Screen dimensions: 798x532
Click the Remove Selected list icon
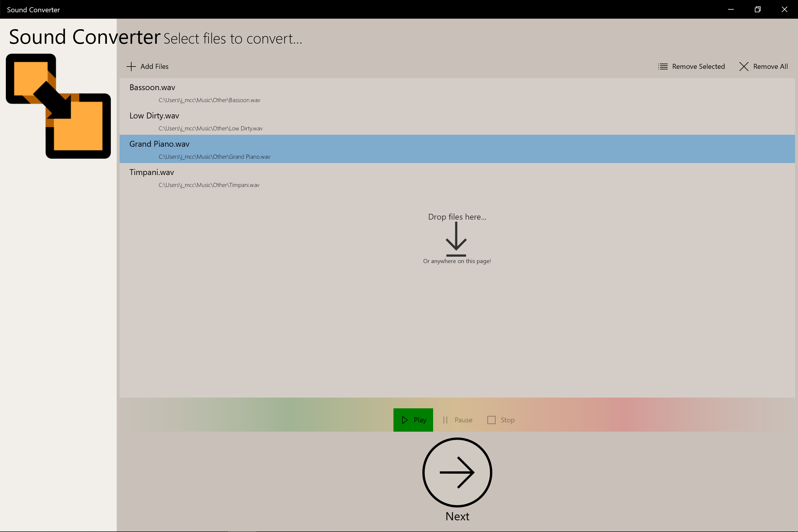663,66
